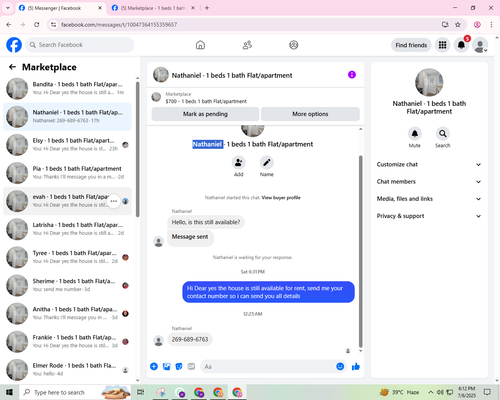The width and height of the screenshot is (500, 400).
Task: Open Tyree conversation
Action: tap(67, 257)
